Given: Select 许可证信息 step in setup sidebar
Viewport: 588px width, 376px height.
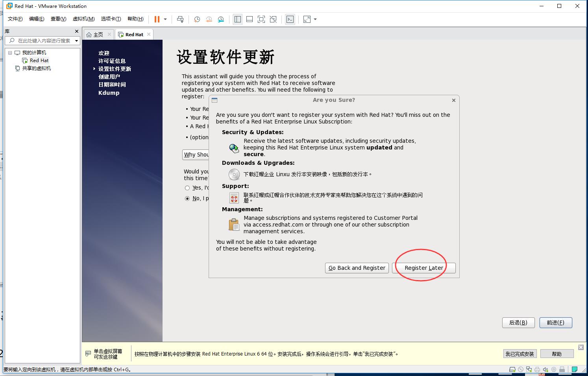Looking at the screenshot, I should pyautogui.click(x=112, y=61).
